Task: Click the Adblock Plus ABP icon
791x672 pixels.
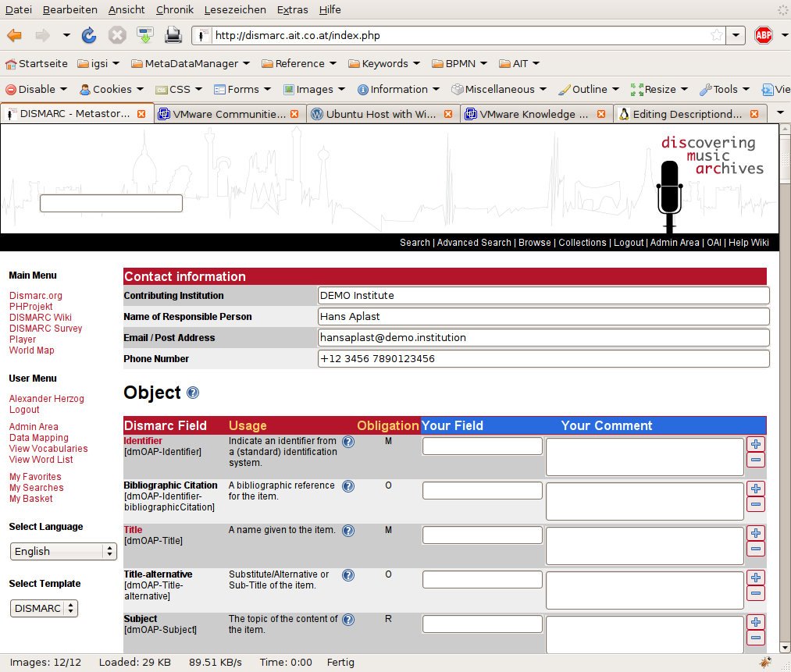Action: point(763,35)
